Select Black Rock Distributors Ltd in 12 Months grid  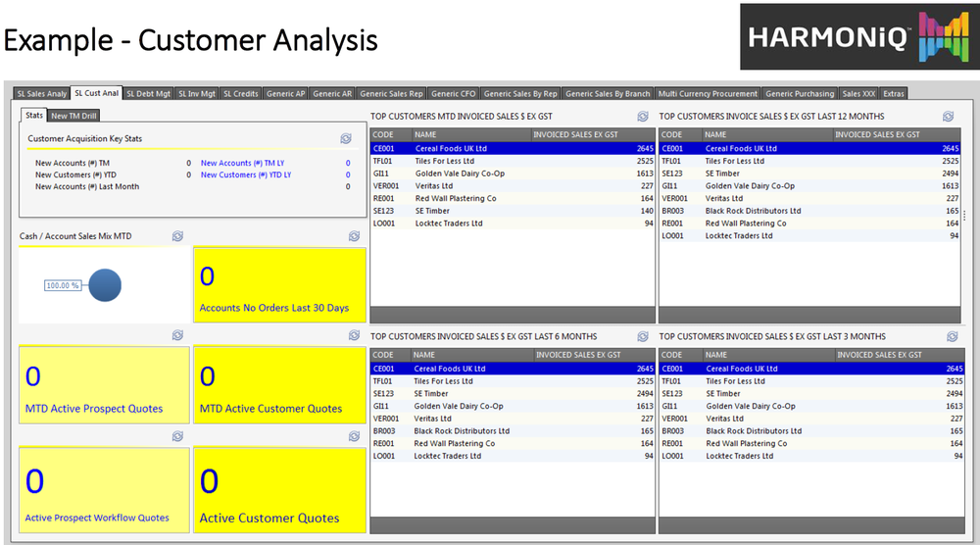pos(809,212)
